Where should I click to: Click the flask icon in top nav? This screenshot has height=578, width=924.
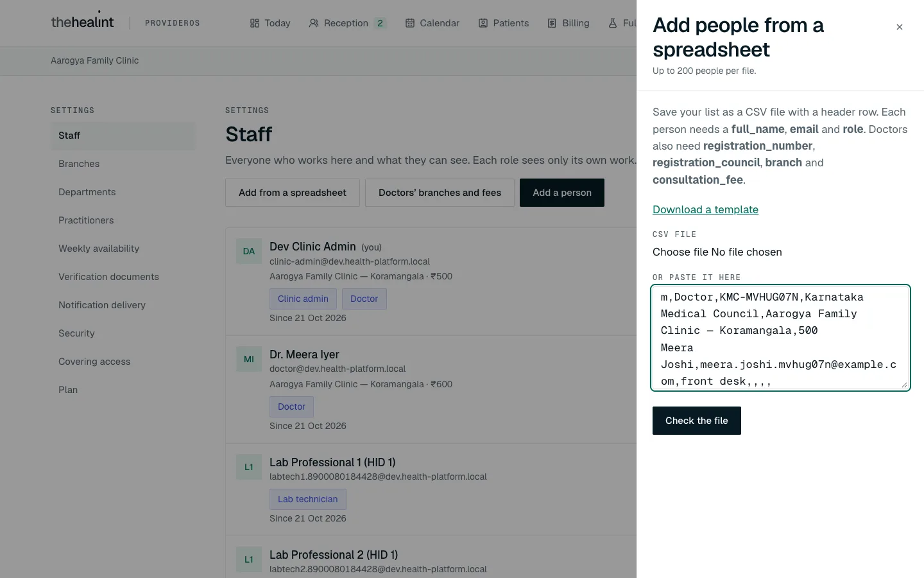click(613, 23)
